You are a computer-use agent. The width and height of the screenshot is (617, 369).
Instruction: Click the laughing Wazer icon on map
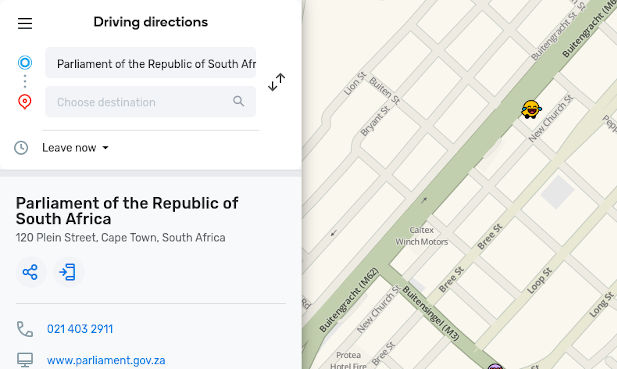[x=531, y=109]
